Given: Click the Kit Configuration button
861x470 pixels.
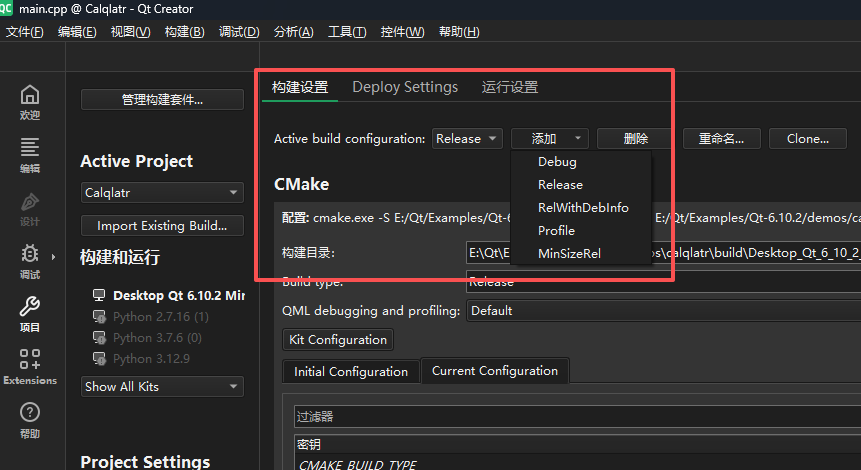Looking at the screenshot, I should (338, 340).
